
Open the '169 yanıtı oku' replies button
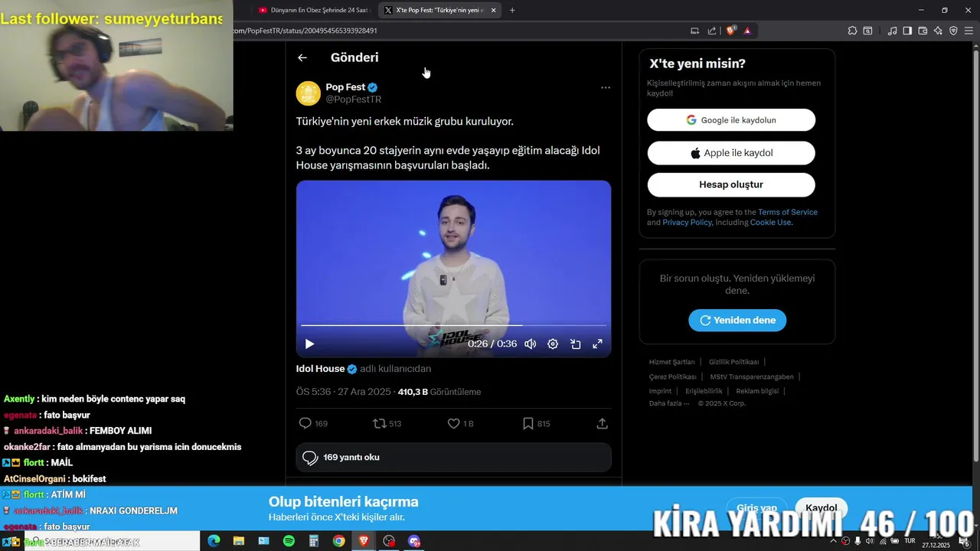[453, 458]
